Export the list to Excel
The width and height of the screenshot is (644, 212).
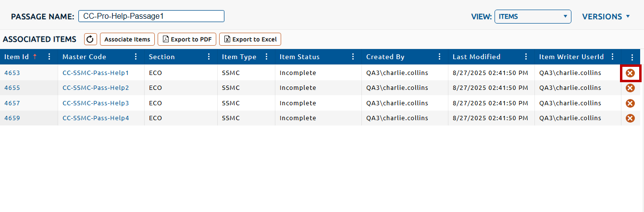[250, 39]
